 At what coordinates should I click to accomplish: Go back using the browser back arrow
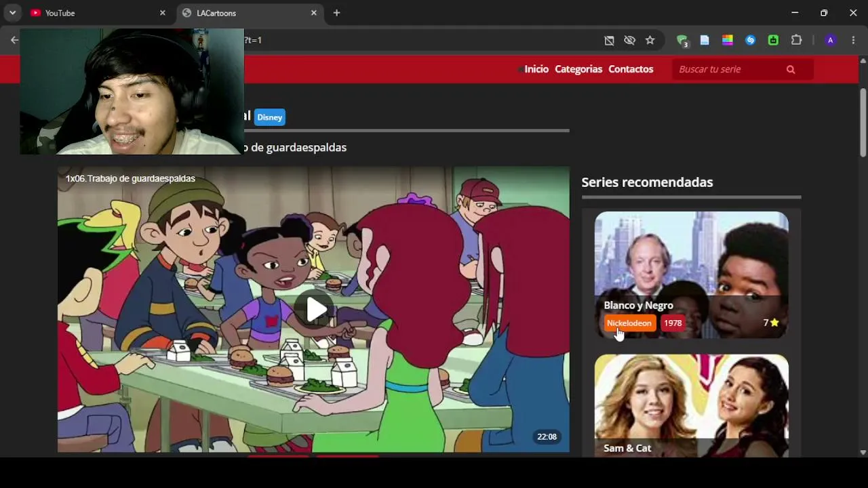(x=14, y=40)
